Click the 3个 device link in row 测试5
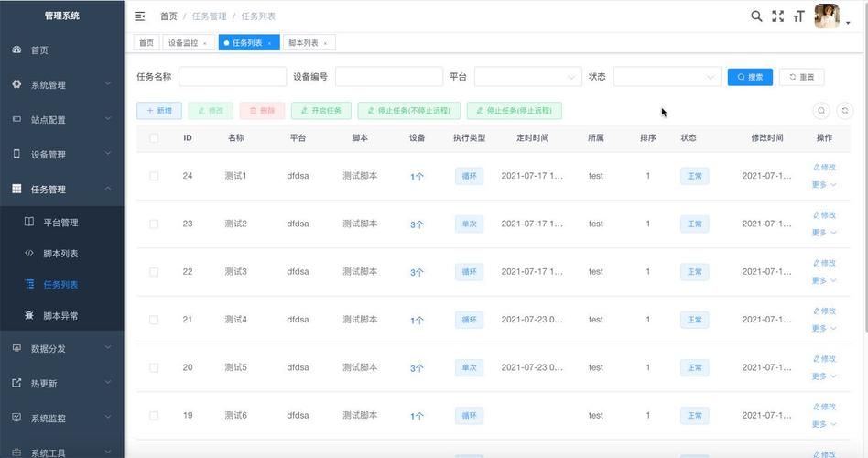 pos(417,368)
